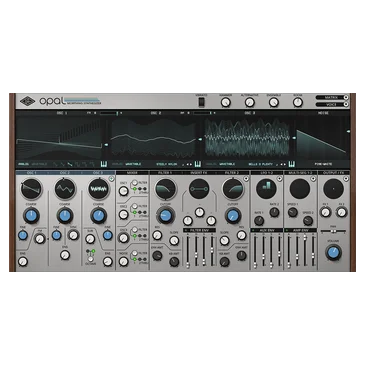
Task: Click the Insert FX routing display
Action: (x=199, y=189)
